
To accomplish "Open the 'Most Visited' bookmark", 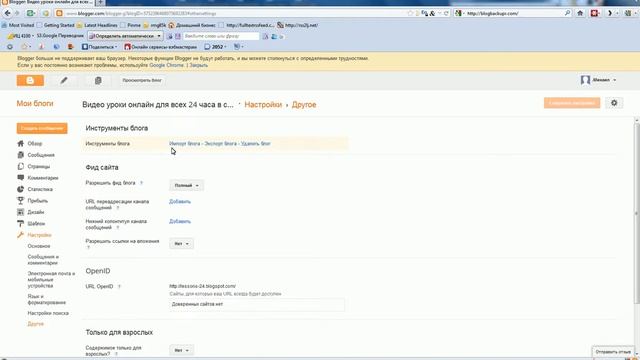I will pyautogui.click(x=18, y=25).
